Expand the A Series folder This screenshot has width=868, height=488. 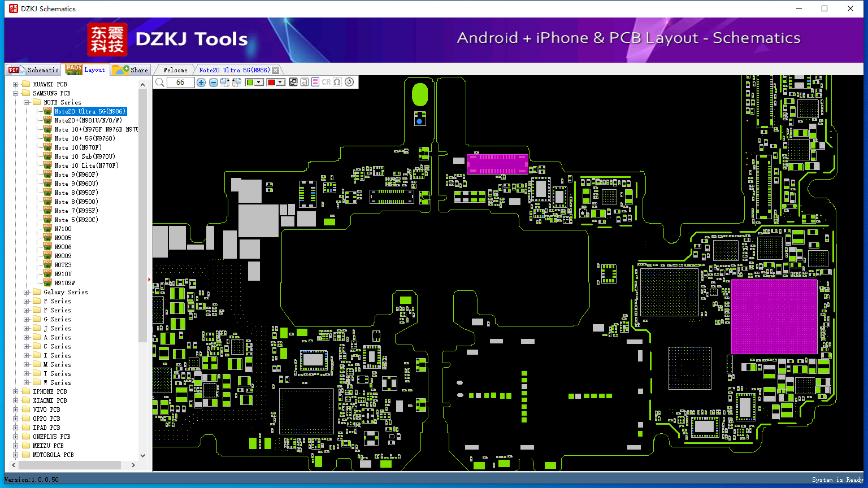27,337
